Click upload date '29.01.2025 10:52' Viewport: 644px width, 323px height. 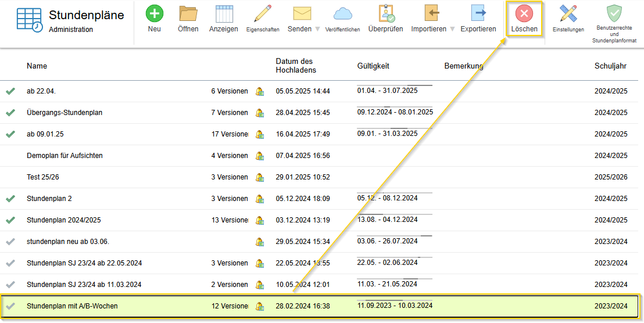(303, 177)
